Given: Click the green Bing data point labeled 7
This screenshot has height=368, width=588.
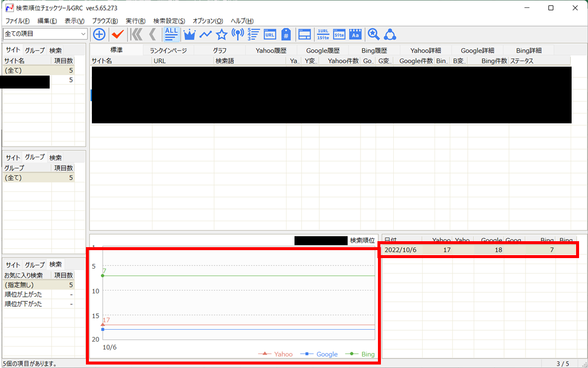Looking at the screenshot, I should 103,276.
